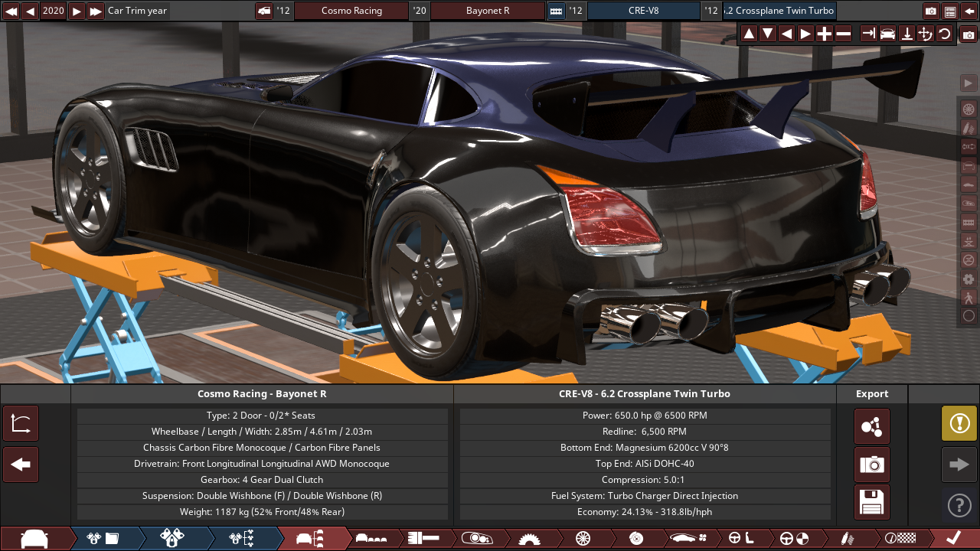980x551 pixels.
Task: Click the gear icon in the side panel
Action: (x=969, y=279)
